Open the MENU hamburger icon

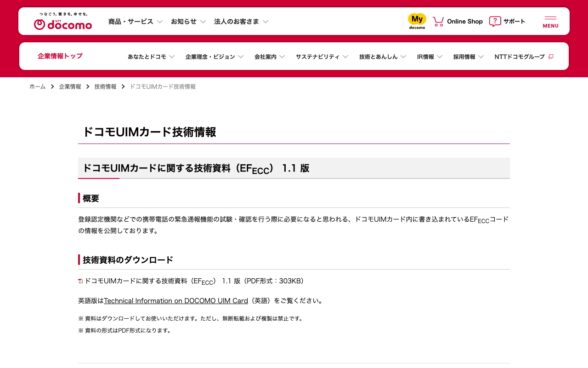[x=550, y=22]
